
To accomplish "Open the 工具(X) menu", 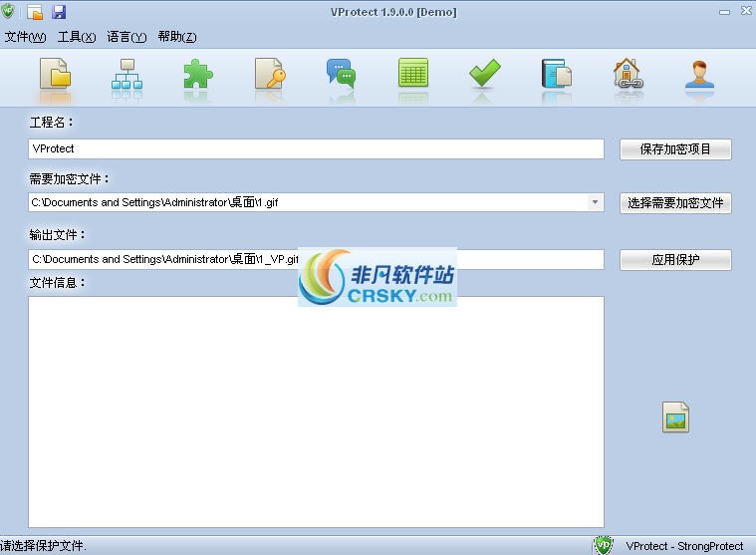I will point(77,37).
